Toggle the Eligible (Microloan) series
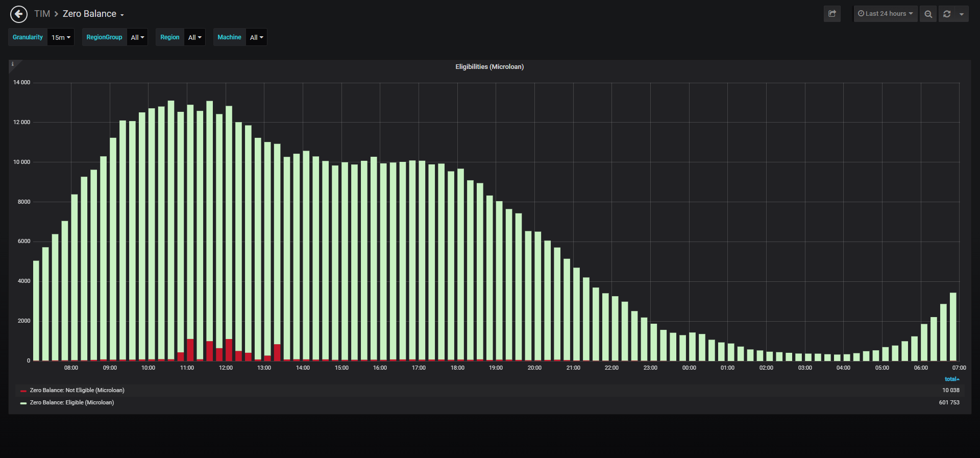980x458 pixels. [x=72, y=402]
